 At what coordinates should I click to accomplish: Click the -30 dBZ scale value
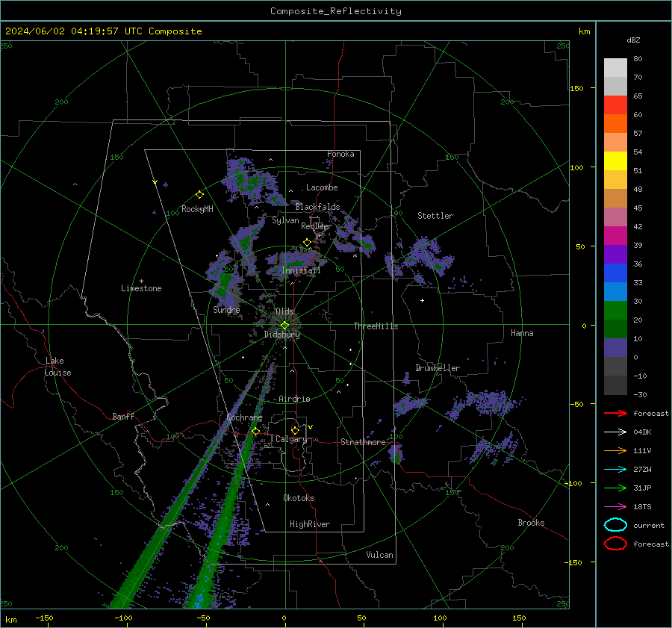click(641, 394)
